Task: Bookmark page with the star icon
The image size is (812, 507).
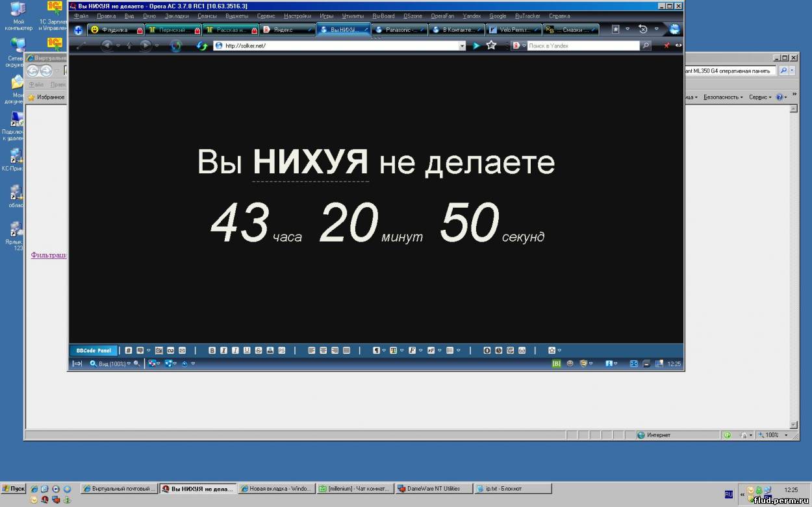Action: tap(491, 45)
